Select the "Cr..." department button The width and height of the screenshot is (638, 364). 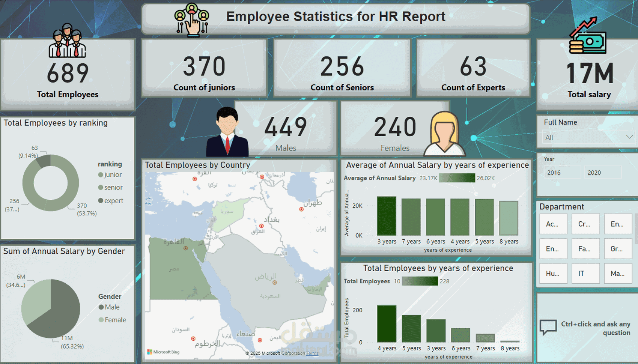pyautogui.click(x=585, y=224)
